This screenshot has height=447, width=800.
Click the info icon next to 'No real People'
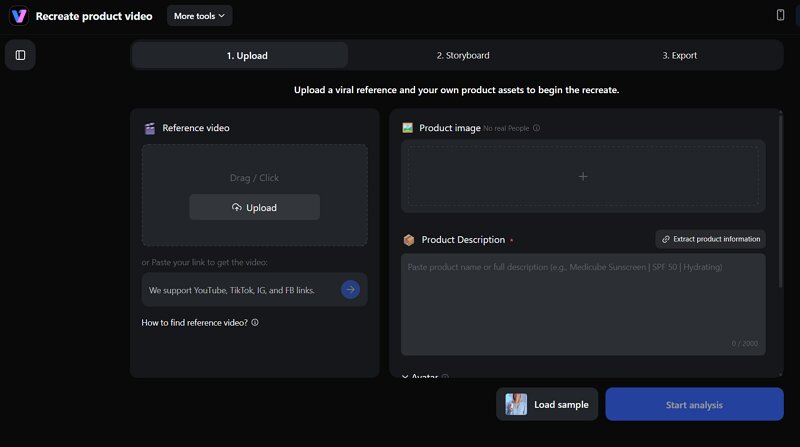click(537, 128)
